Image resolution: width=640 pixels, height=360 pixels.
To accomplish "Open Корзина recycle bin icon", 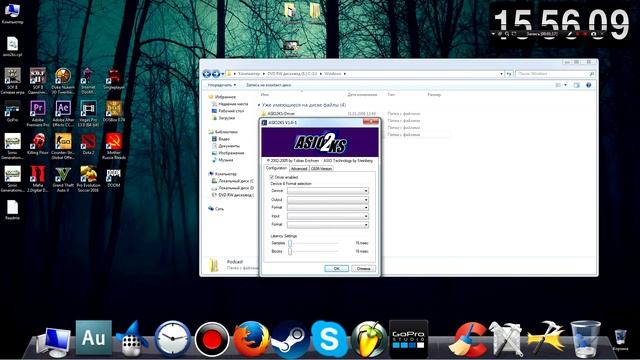I will coord(620,340).
